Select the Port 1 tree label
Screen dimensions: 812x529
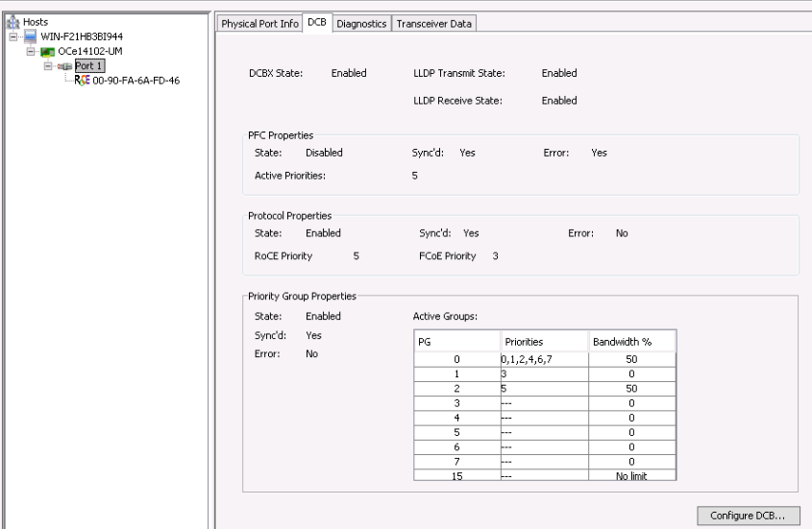89,65
